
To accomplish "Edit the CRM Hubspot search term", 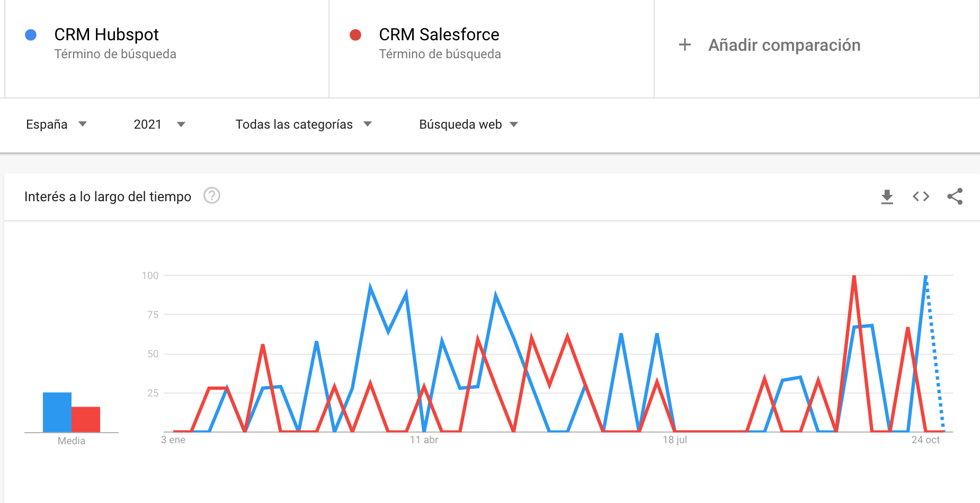I will pos(106,34).
